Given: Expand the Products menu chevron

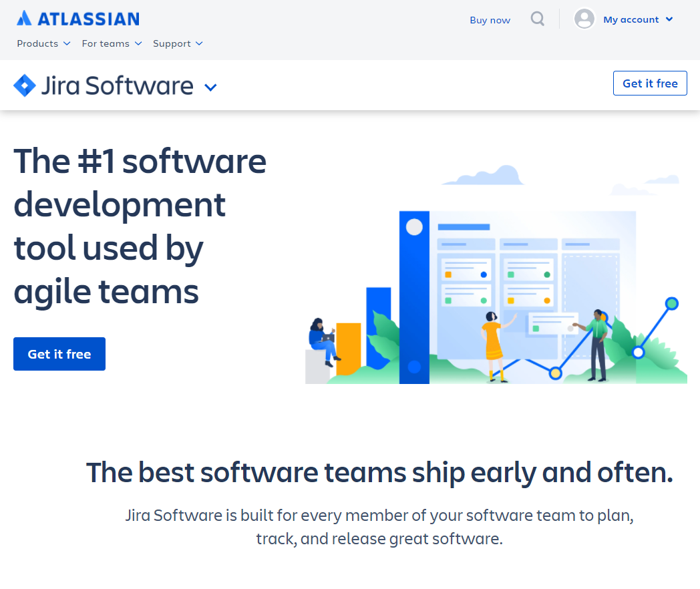Looking at the screenshot, I should 67,43.
